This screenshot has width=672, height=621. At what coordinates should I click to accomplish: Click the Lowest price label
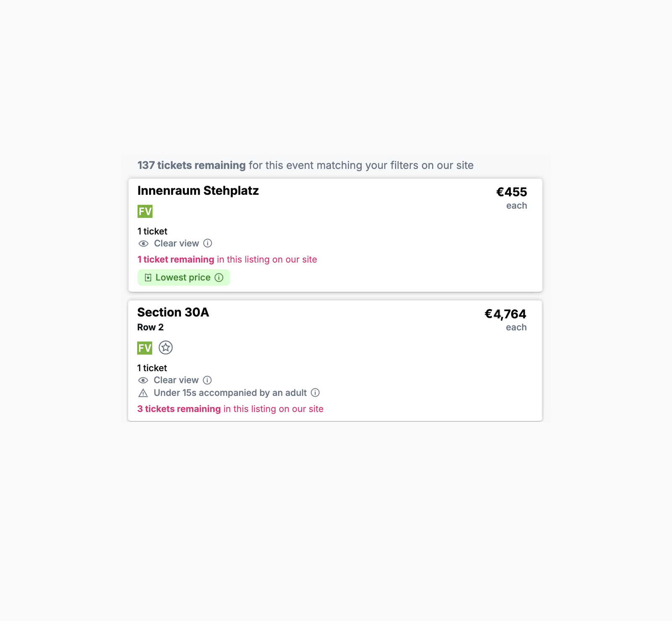pos(183,278)
